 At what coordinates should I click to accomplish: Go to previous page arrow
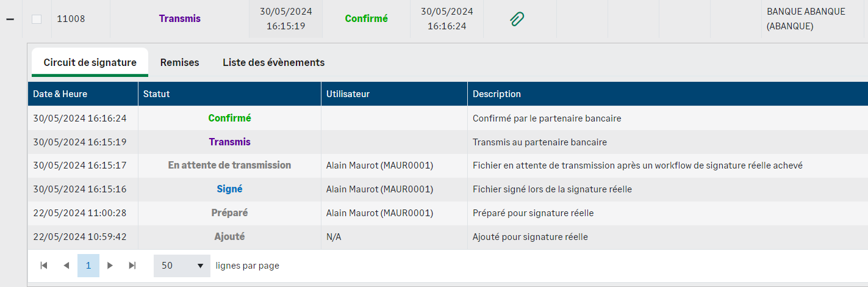pos(66,266)
